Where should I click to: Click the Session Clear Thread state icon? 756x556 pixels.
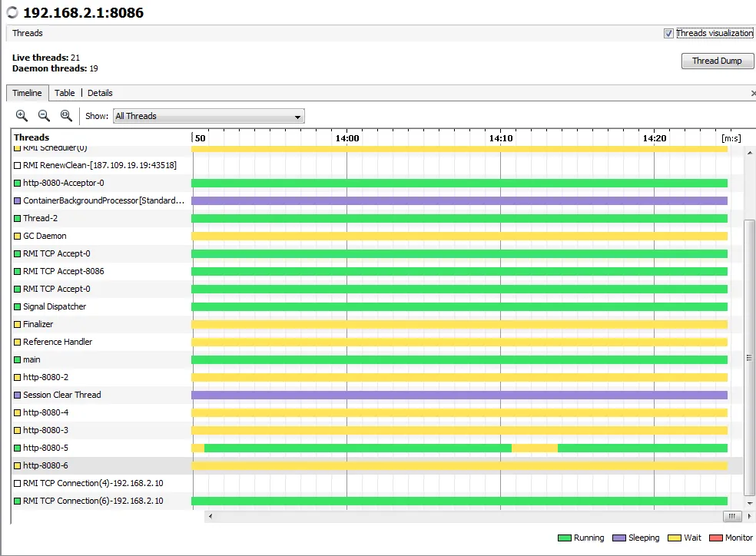pos(18,395)
